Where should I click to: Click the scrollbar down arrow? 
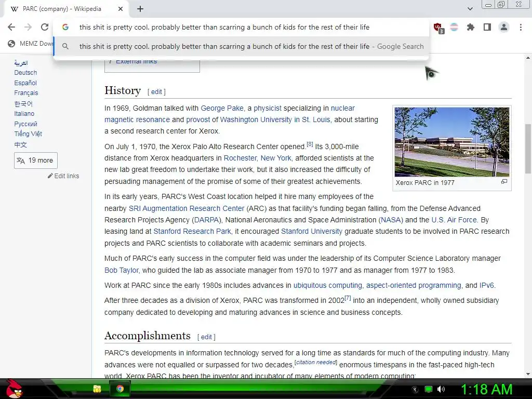[x=528, y=374]
